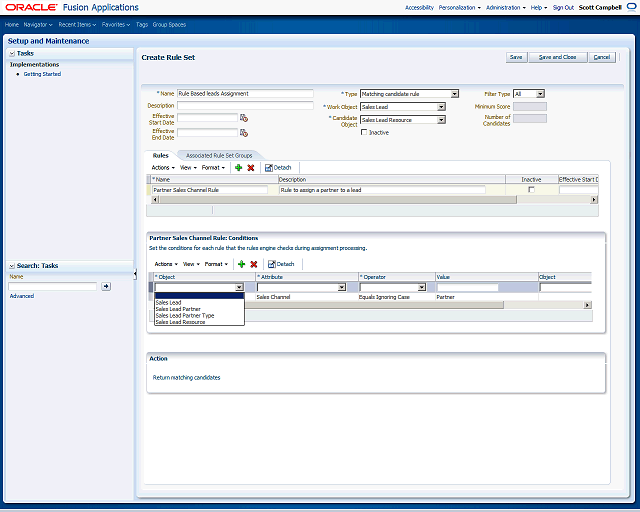Screen dimensions: 640x512
Task: Click the Search Tasks Name field
Action: pos(53,286)
